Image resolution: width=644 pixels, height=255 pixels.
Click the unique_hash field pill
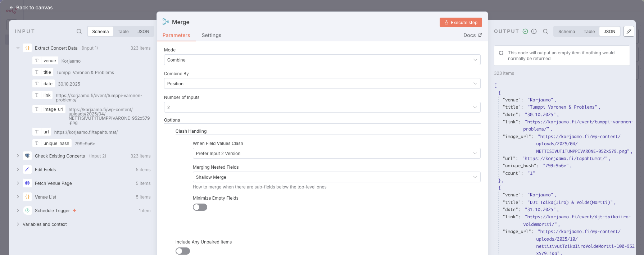(x=52, y=143)
